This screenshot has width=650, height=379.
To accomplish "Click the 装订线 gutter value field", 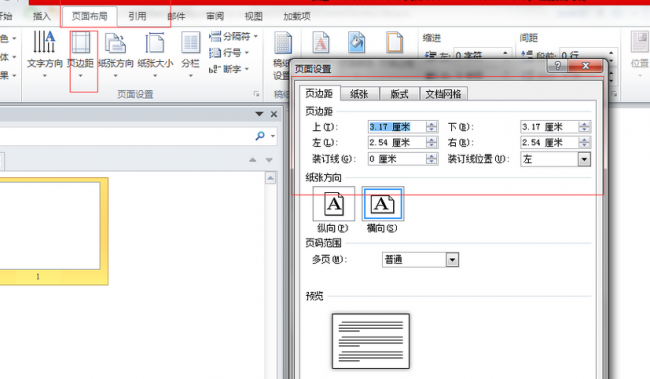I will (x=397, y=159).
